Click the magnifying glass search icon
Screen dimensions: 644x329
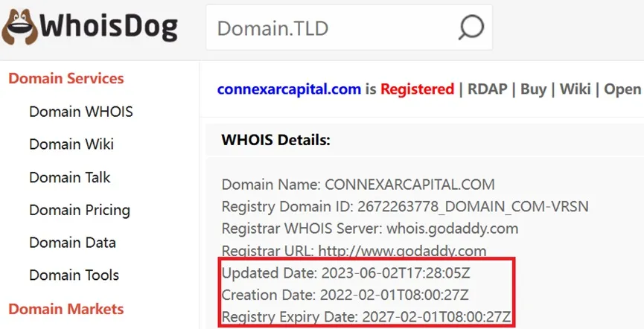(471, 28)
